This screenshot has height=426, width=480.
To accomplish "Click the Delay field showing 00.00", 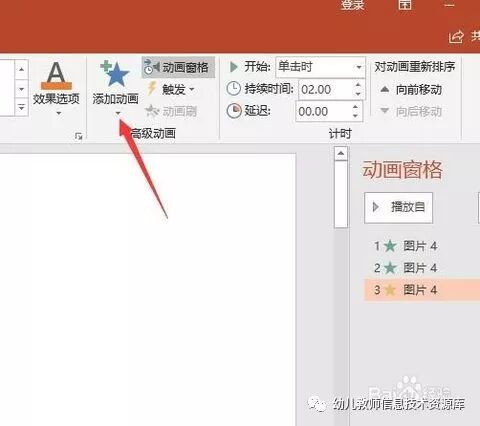I will 323,111.
